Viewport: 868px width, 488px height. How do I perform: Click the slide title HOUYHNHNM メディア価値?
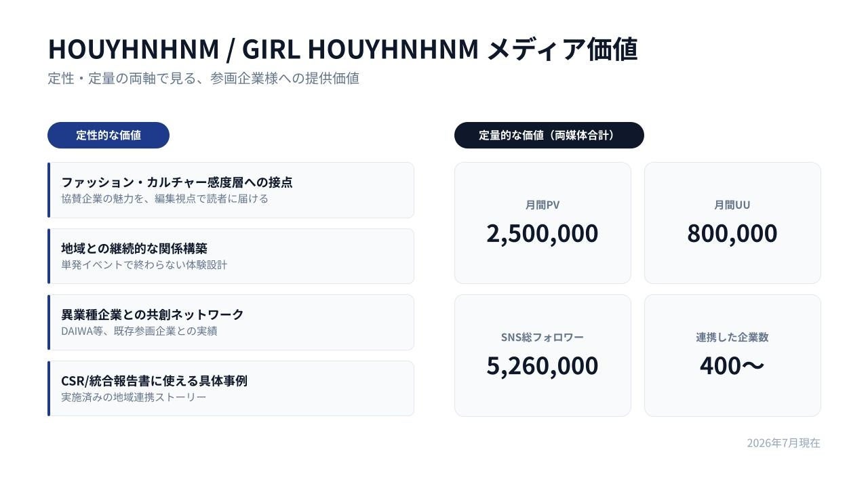click(342, 49)
